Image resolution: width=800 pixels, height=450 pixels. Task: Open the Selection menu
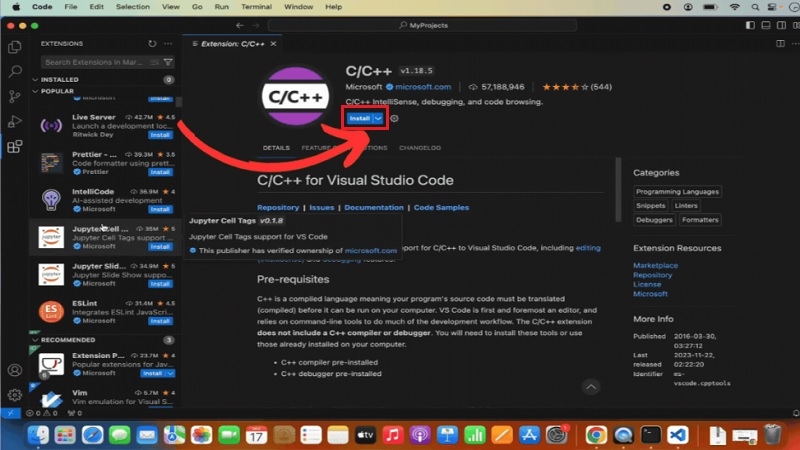(133, 7)
